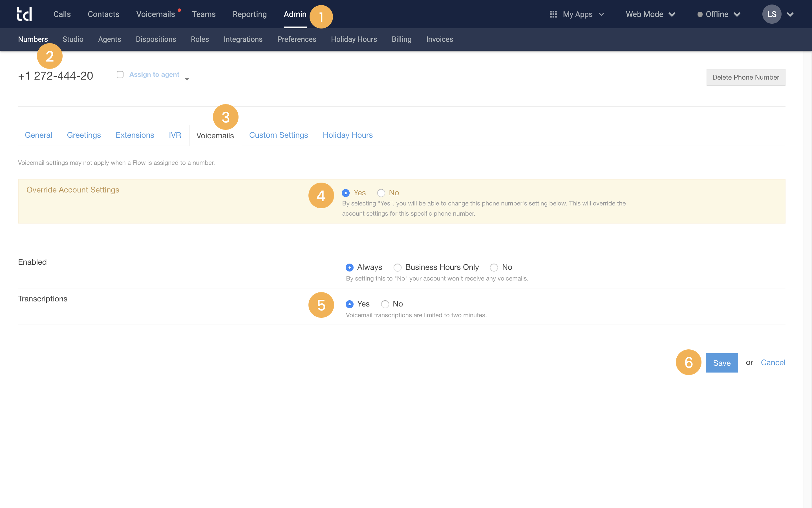
Task: Open the Calls menu
Action: click(62, 14)
